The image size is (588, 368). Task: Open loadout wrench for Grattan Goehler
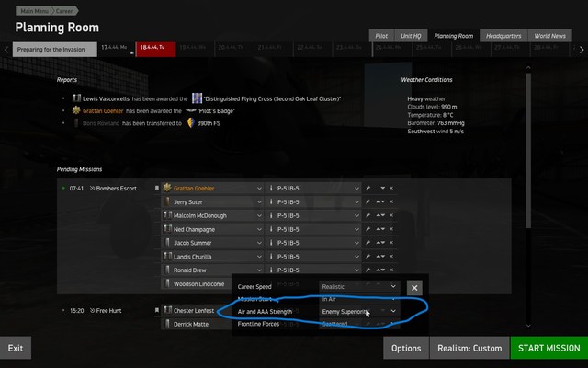[x=367, y=188]
